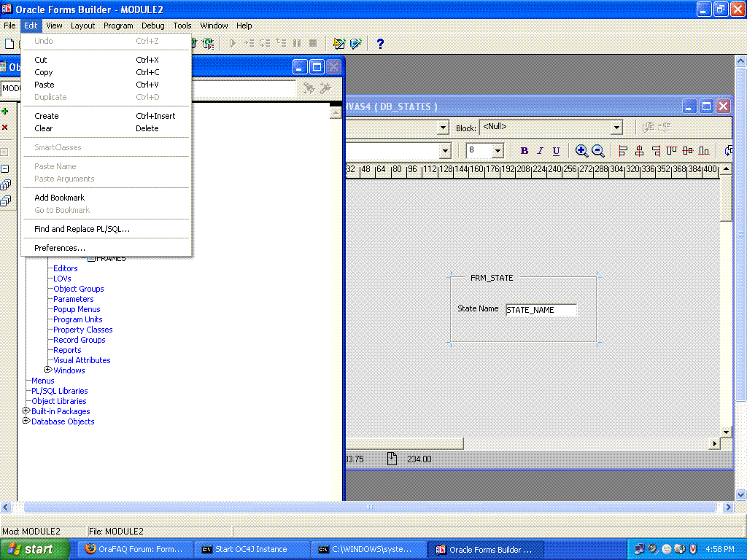Click the Align Left layout icon
The image size is (747, 560).
[623, 151]
